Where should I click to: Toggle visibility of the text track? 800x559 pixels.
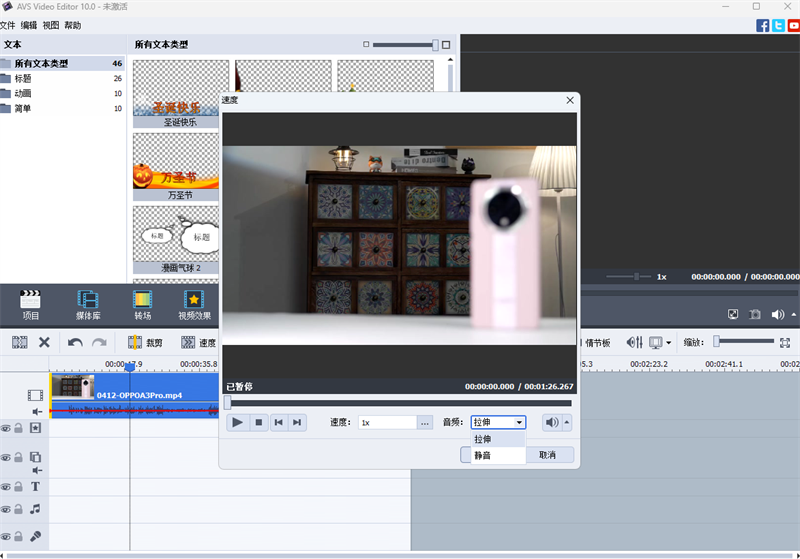[6, 486]
